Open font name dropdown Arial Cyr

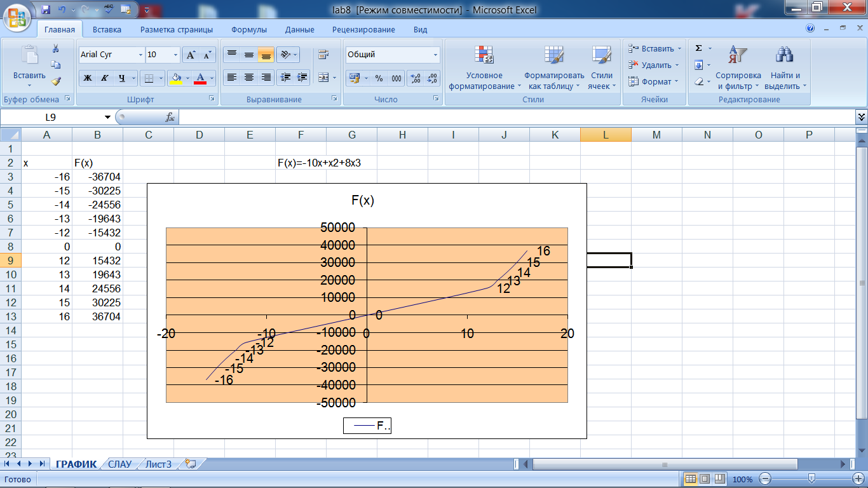(x=141, y=55)
